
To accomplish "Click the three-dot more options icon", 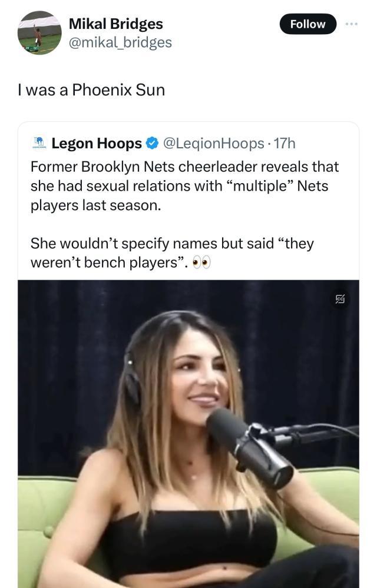I will click(352, 24).
